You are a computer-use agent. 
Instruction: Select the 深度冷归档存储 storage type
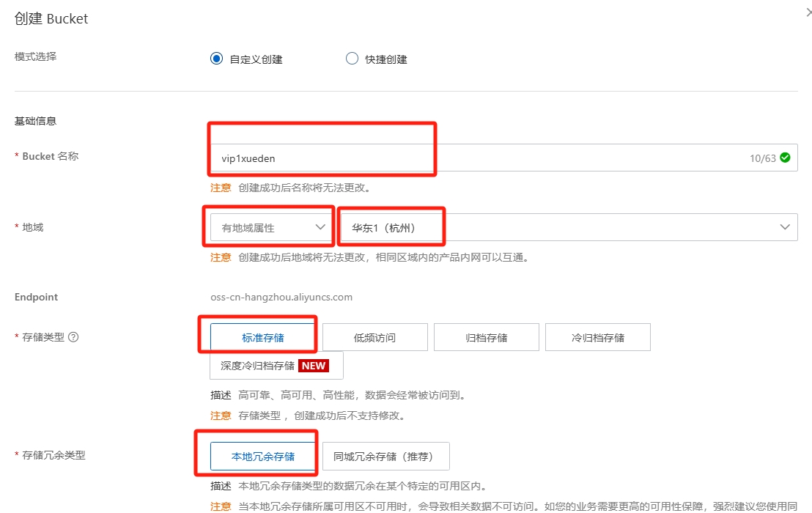(256, 365)
